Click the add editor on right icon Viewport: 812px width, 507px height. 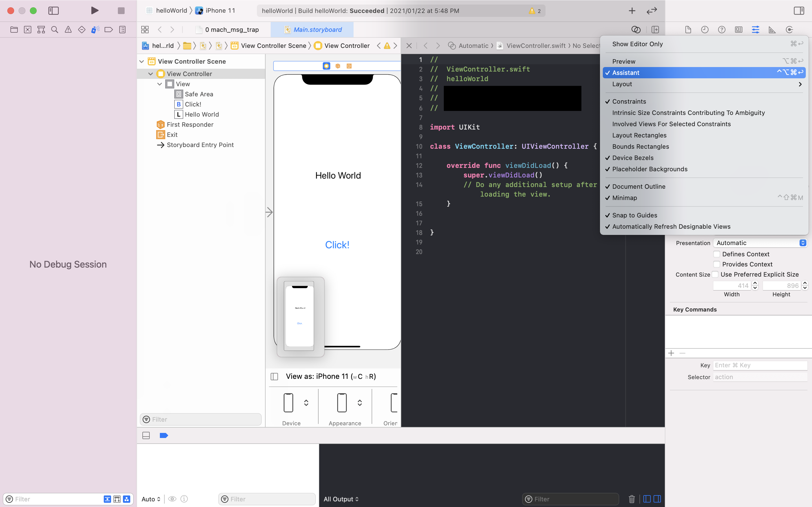655,30
